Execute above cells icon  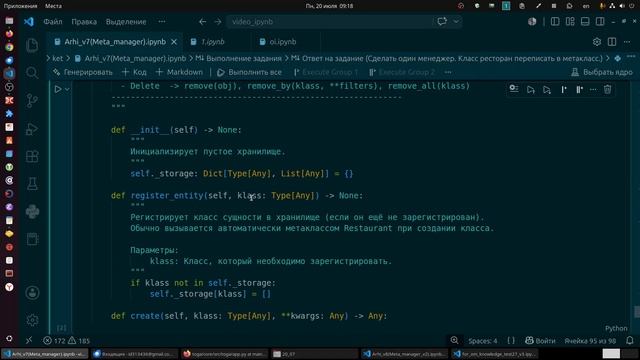point(531,89)
